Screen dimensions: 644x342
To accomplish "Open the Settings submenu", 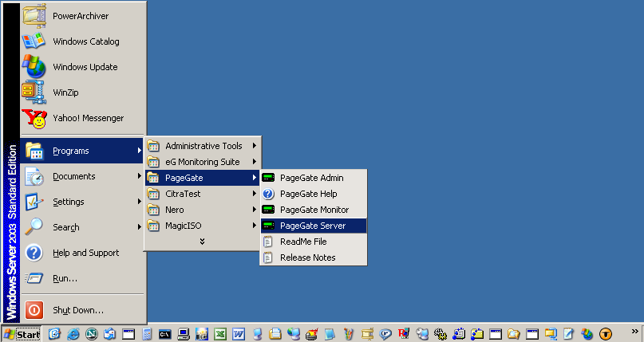I will click(82, 202).
